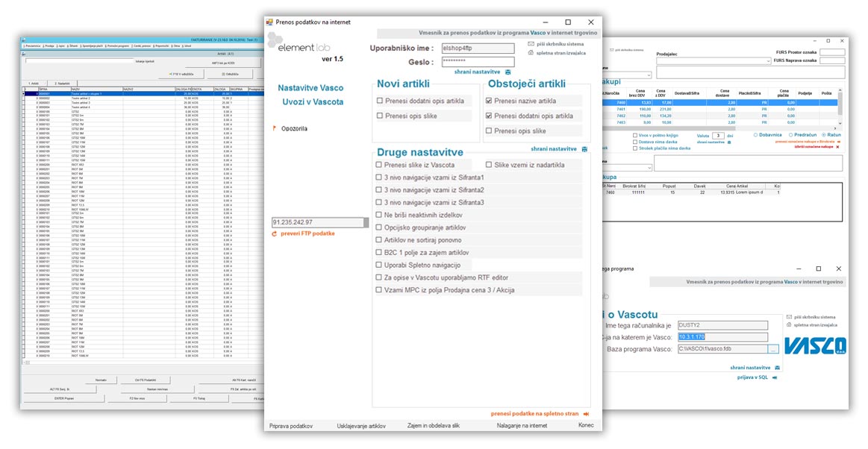
Task: Click the FTP address field showing 91.235.242.97
Action: [319, 222]
